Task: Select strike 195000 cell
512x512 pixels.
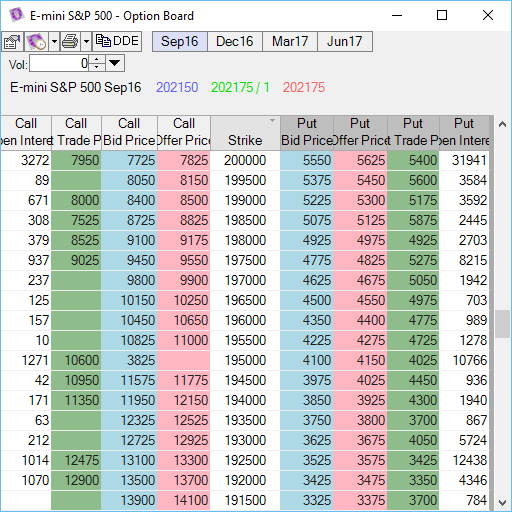Action: tap(245, 361)
